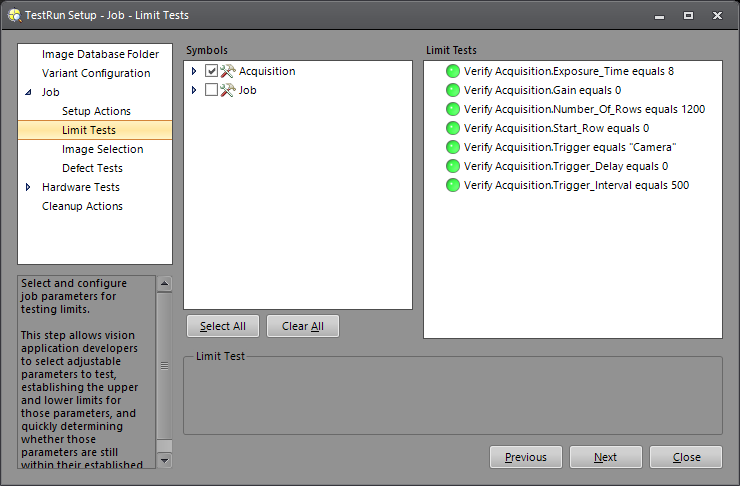Viewport: 740px width, 486px height.
Task: Click the Acquisition tools icon in Symbols
Action: pos(227,71)
